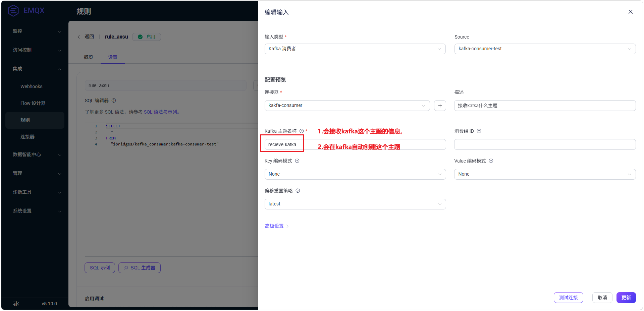Click the 取消 button
The image size is (644, 311).
tap(602, 298)
